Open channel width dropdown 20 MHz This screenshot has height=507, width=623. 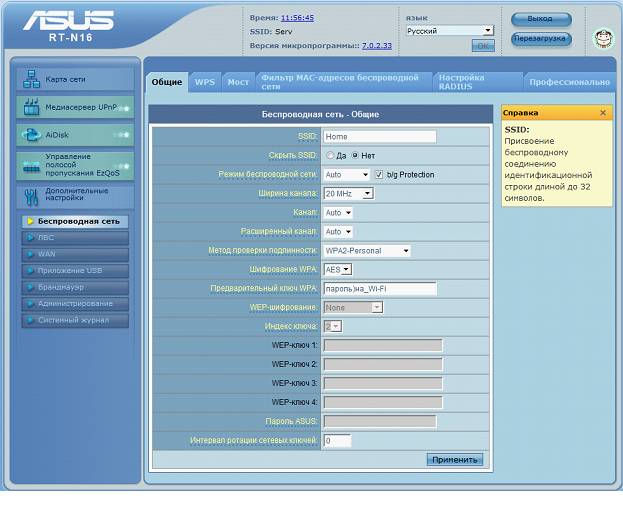coord(348,194)
